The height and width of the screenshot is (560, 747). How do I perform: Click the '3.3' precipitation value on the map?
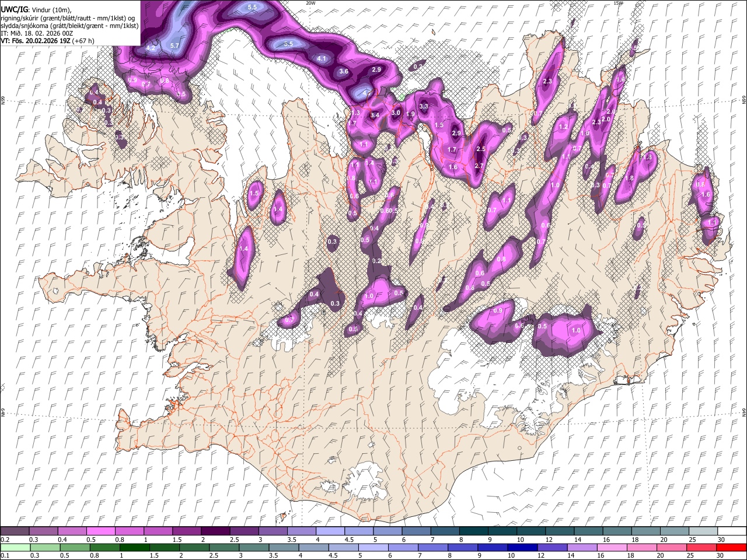click(x=424, y=106)
